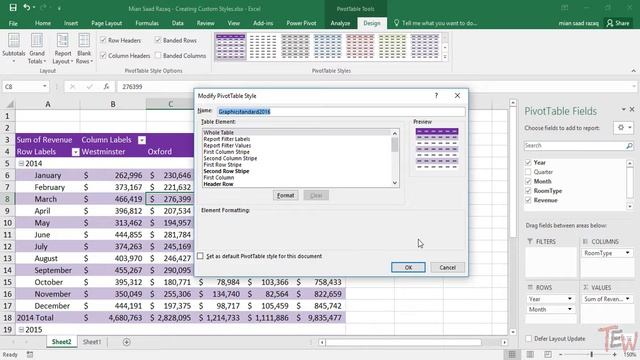Uncheck the Year field checkbox
Viewport: 640px width, 360px height.
[528, 162]
